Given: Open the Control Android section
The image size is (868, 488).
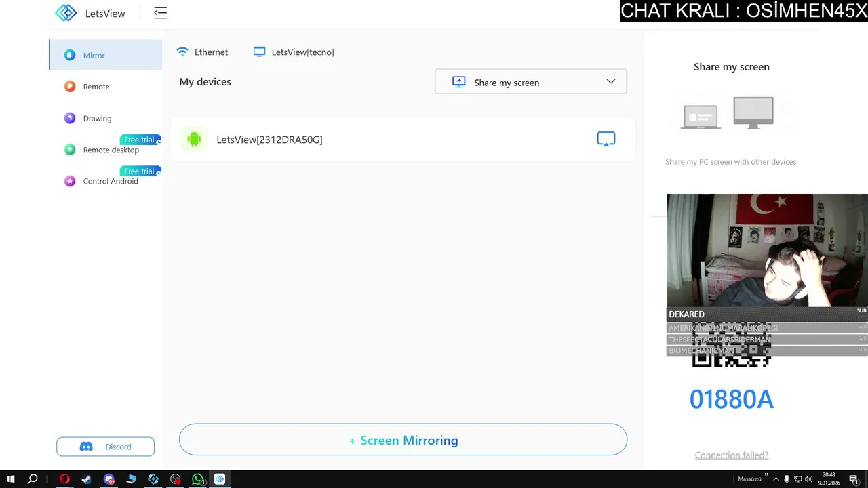Looking at the screenshot, I should coord(106,181).
